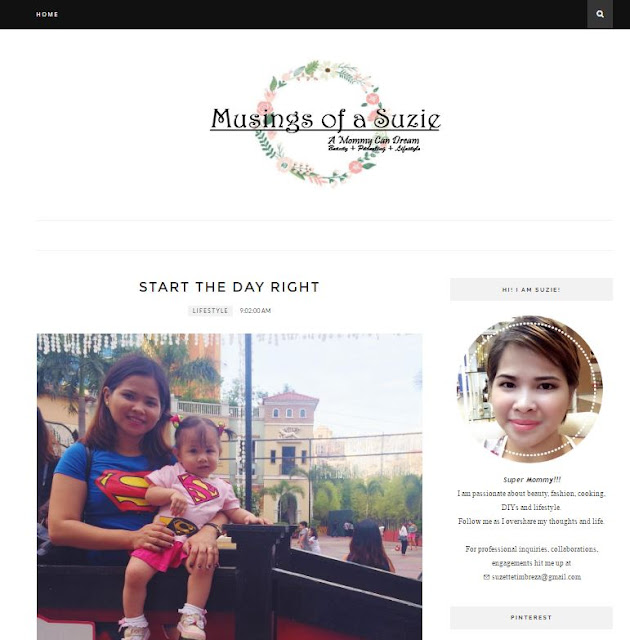
Task: Open the search magnifier icon
Action: [x=600, y=14]
